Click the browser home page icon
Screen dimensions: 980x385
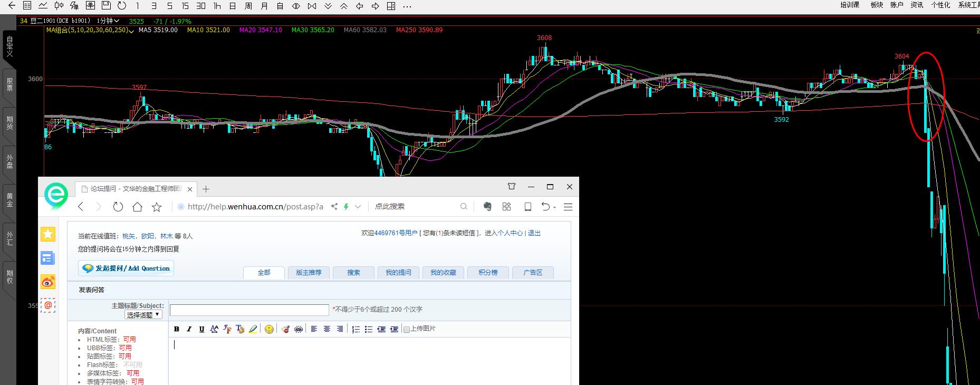pyautogui.click(x=137, y=207)
